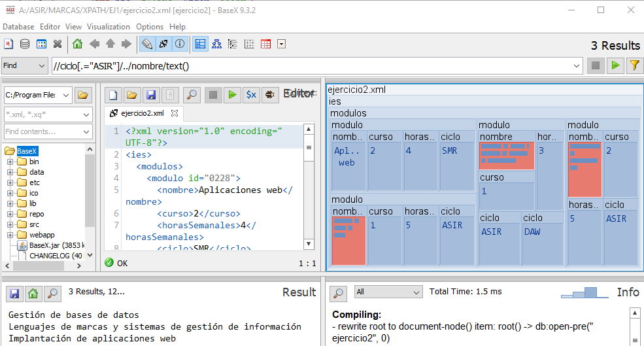644x346 pixels.
Task: Open the Find mode dropdown
Action: pos(24,65)
